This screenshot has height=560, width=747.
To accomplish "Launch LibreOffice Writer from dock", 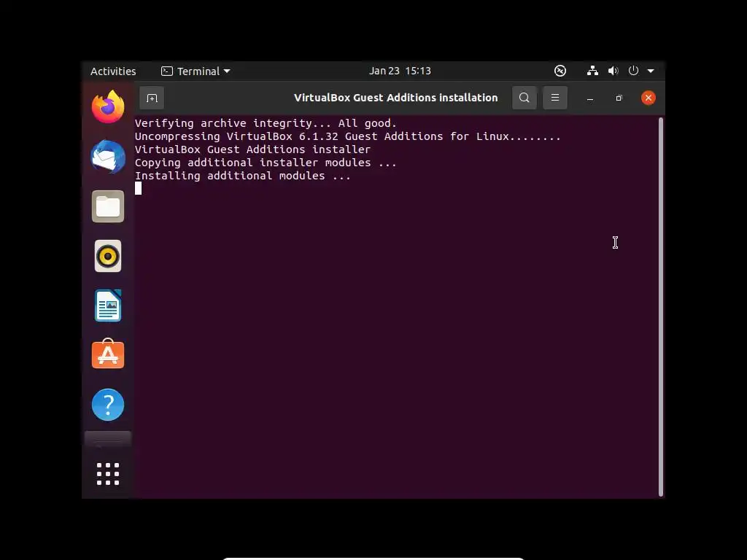I will 108,306.
